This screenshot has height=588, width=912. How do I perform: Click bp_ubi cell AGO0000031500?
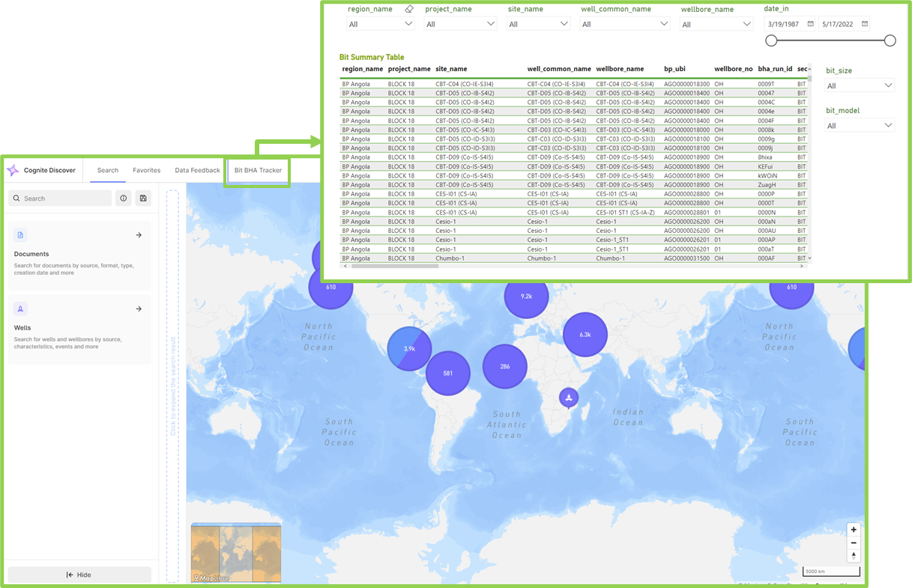point(686,258)
